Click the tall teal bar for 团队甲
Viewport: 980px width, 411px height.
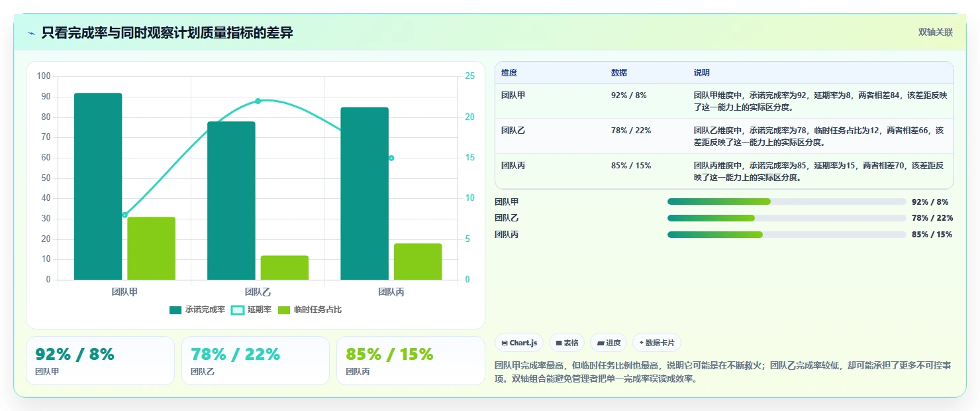(x=98, y=186)
